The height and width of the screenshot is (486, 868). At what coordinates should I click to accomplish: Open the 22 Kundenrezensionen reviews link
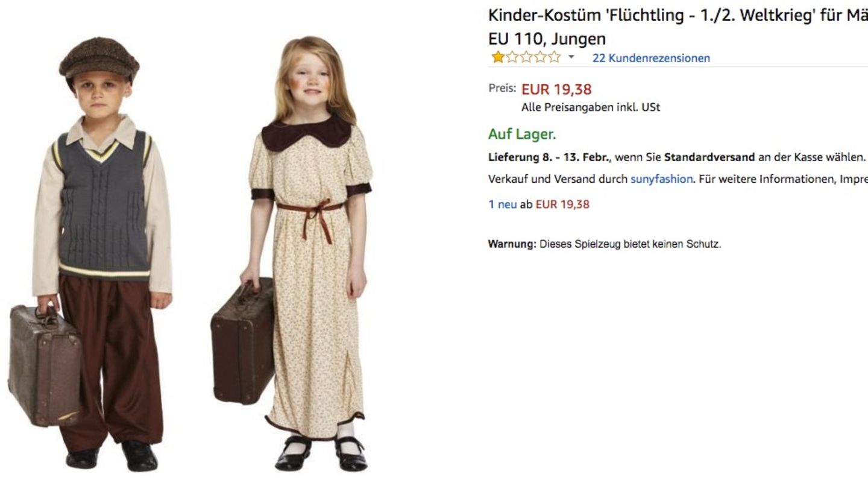click(x=651, y=58)
